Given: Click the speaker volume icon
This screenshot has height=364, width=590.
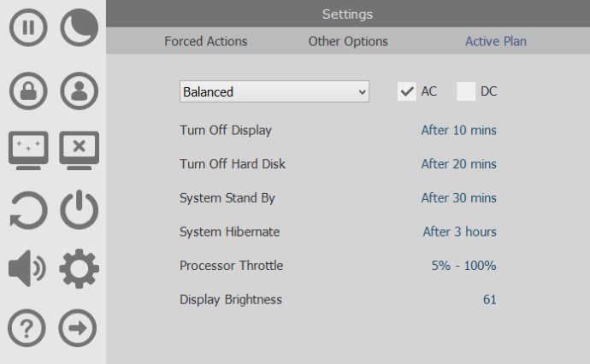Looking at the screenshot, I should (x=27, y=268).
